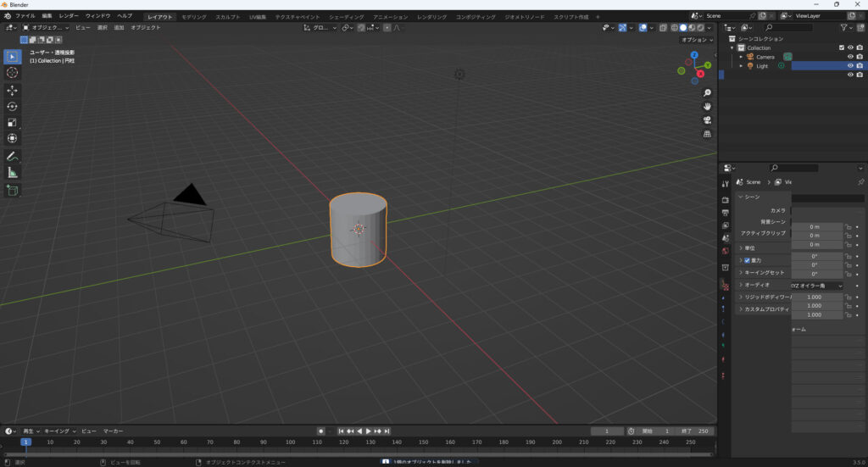868x467 pixels.
Task: Disable Camera in renders
Action: (x=860, y=57)
